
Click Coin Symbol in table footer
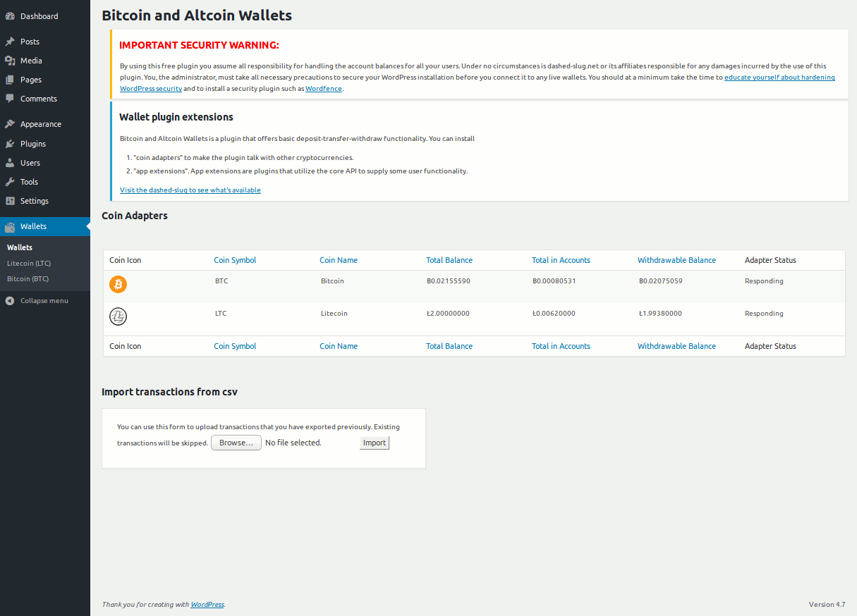(x=235, y=346)
